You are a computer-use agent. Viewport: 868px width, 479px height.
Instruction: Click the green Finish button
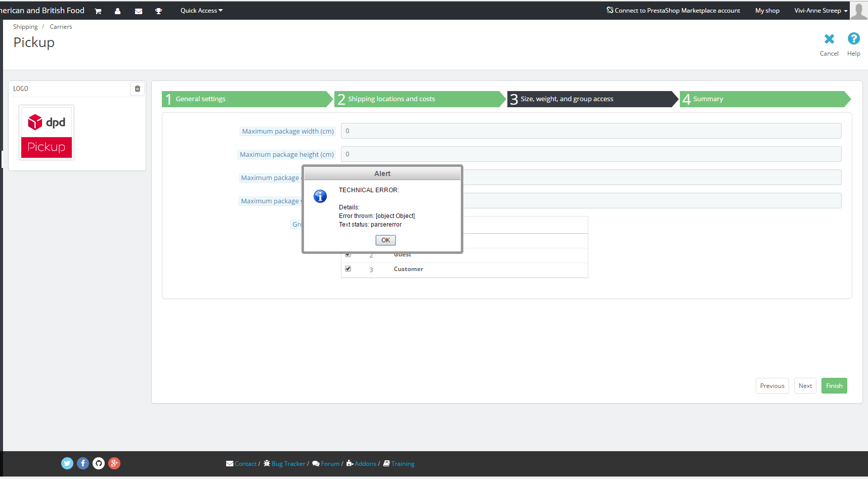(x=834, y=386)
